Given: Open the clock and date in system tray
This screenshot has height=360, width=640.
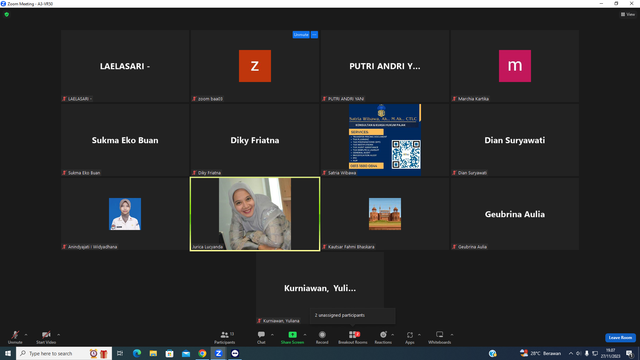Looking at the screenshot, I should pos(611,353).
